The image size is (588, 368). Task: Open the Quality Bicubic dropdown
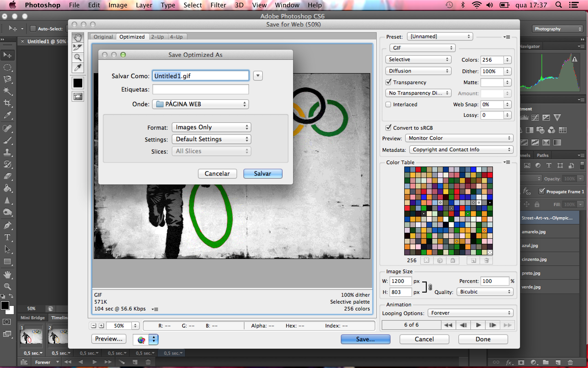485,292
